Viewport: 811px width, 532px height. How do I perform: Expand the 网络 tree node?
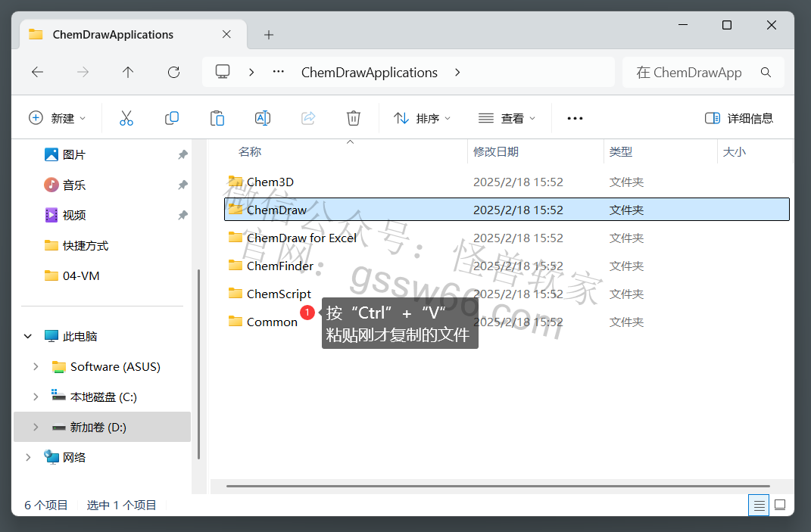click(x=28, y=458)
